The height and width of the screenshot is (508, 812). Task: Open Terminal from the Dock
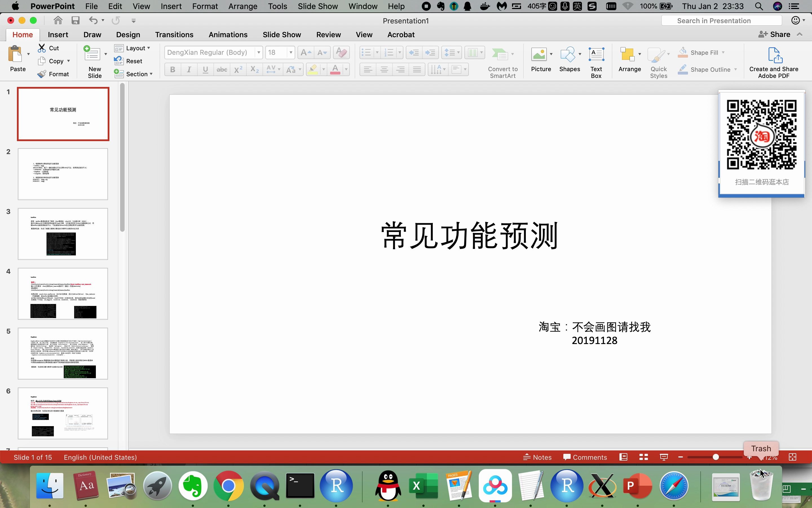pos(300,485)
